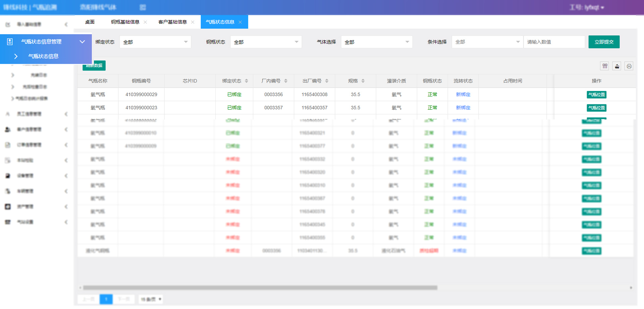
Task: Open the 绑定状态 filter dropdown
Action: pos(155,42)
